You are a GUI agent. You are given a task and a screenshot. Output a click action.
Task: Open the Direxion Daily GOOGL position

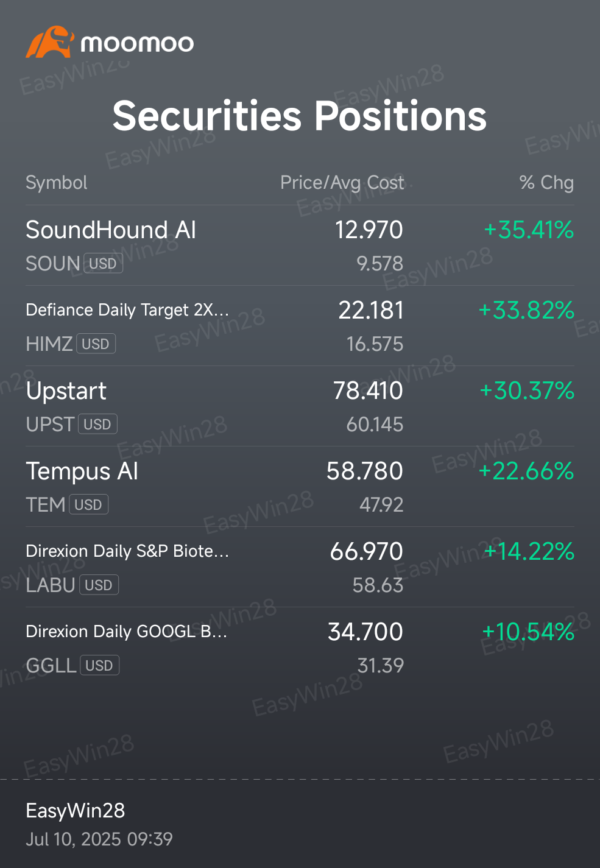(x=300, y=647)
